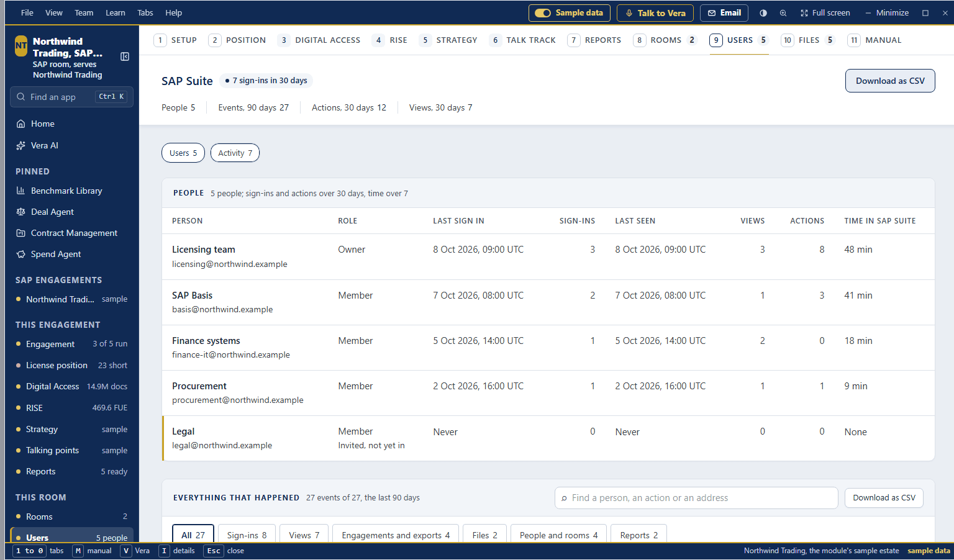The height and width of the screenshot is (560, 954).
Task: Open Digital Access 14.9M docs item
Action: pyautogui.click(x=72, y=386)
